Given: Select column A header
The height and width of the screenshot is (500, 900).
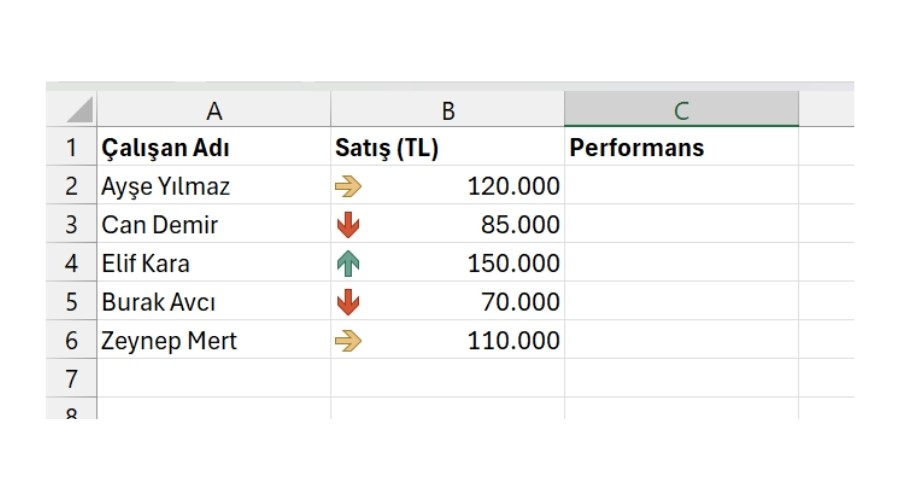Looking at the screenshot, I should (214, 111).
